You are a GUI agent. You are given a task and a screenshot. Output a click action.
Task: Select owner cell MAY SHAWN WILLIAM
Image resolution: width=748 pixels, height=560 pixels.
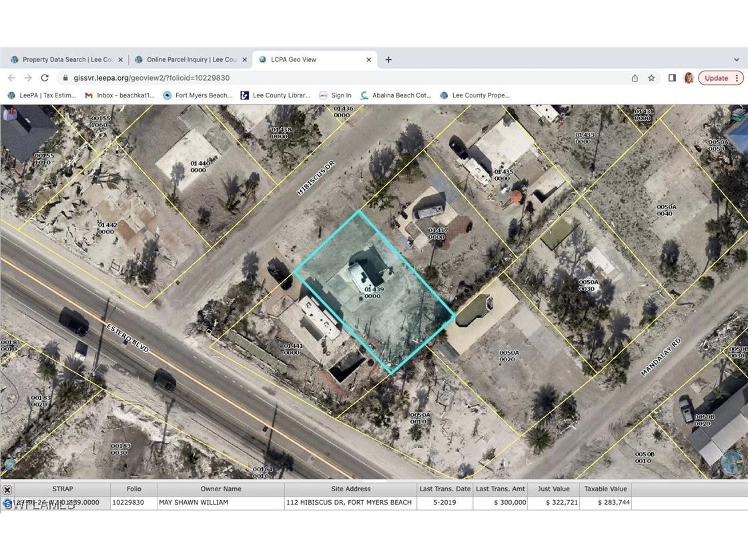click(x=221, y=502)
